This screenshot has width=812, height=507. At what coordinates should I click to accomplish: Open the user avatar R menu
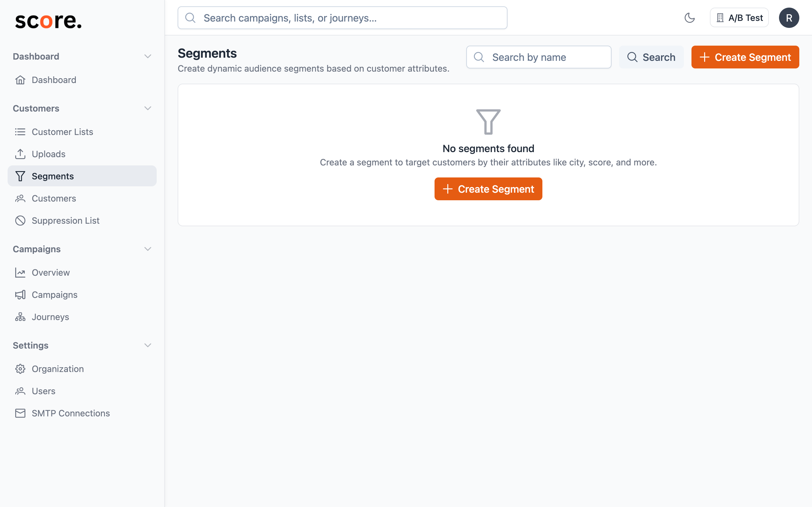coord(789,18)
